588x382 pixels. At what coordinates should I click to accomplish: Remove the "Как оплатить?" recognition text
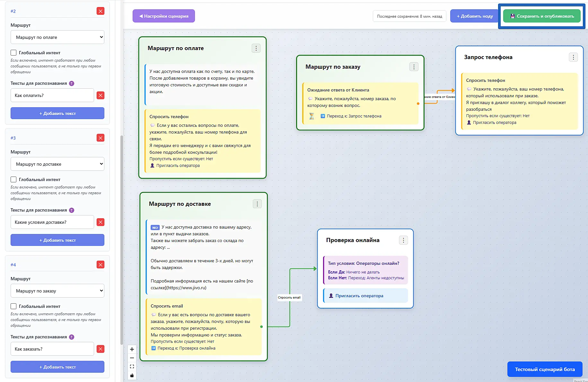[101, 95]
